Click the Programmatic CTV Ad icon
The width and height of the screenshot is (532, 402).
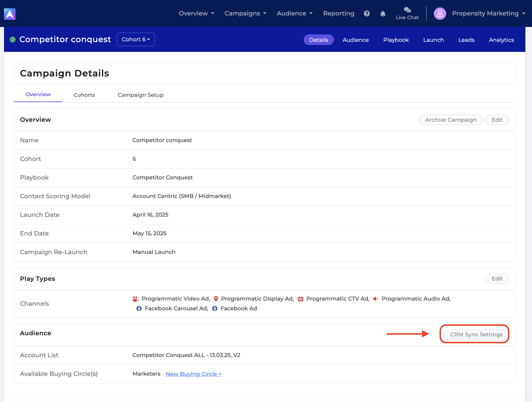(300, 299)
